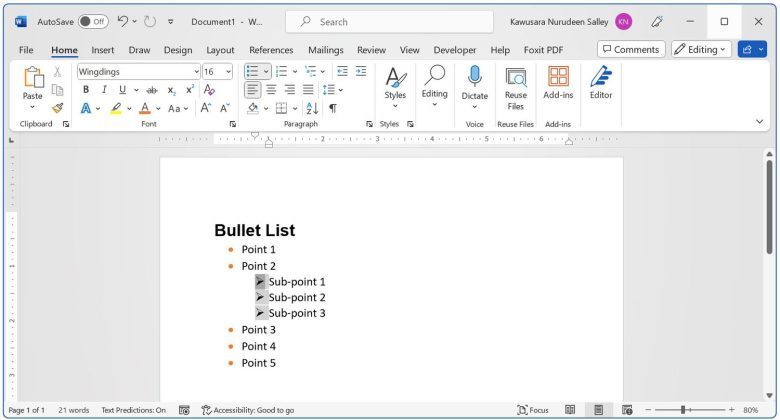Open the File tab
Viewport: 780px width, 420px height.
(26, 50)
